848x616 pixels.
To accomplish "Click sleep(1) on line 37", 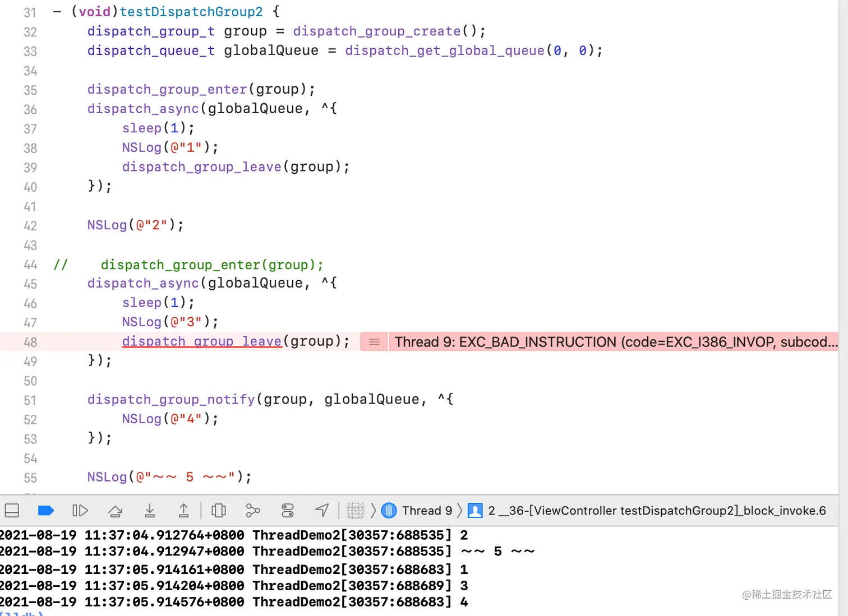I will pos(158,128).
